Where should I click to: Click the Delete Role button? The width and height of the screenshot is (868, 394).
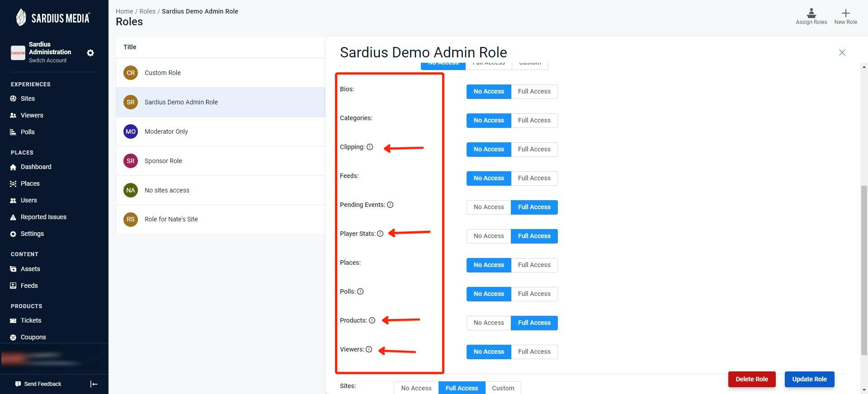pyautogui.click(x=752, y=379)
